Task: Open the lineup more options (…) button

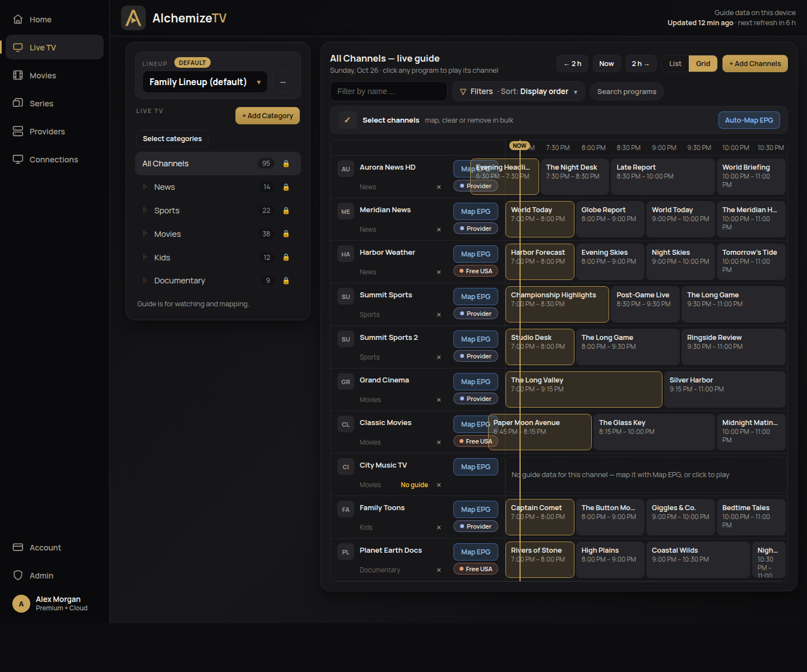Action: pyautogui.click(x=283, y=82)
